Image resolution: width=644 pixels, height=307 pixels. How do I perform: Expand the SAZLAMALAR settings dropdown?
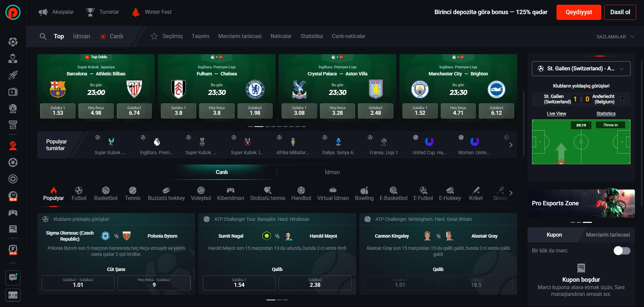pyautogui.click(x=615, y=37)
